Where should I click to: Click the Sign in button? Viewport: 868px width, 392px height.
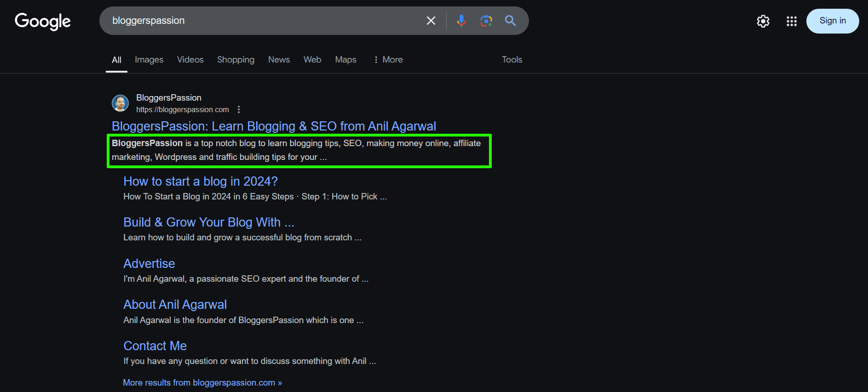tap(833, 21)
